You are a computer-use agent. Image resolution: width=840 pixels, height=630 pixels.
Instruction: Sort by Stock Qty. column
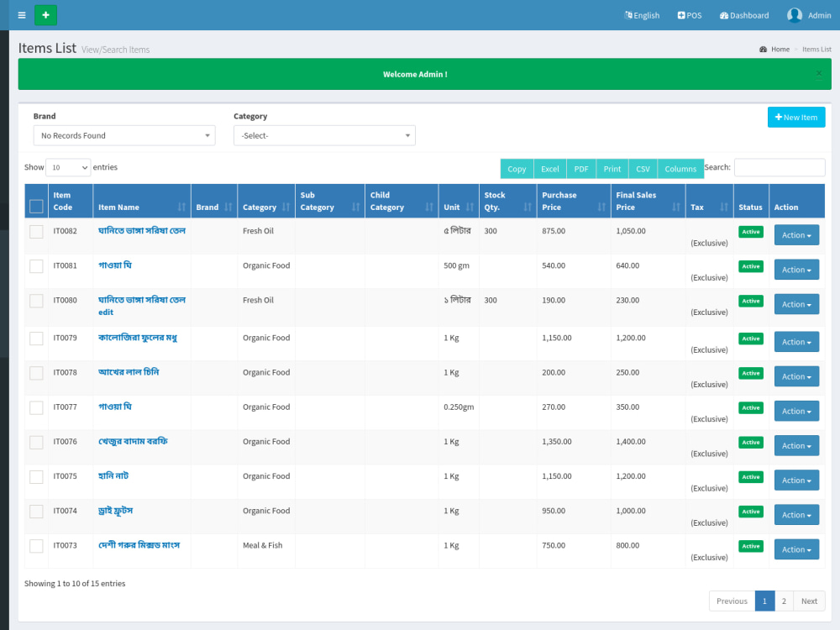tap(508, 201)
